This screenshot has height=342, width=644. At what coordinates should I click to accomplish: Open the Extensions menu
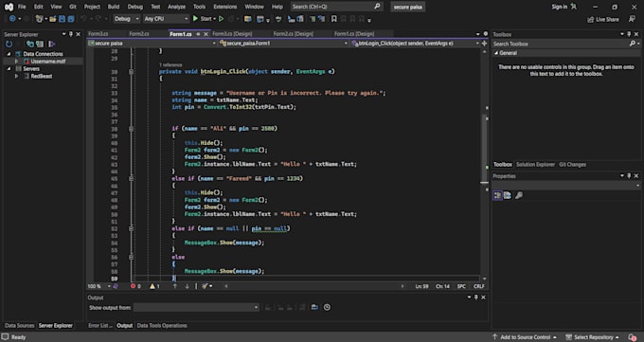click(225, 7)
